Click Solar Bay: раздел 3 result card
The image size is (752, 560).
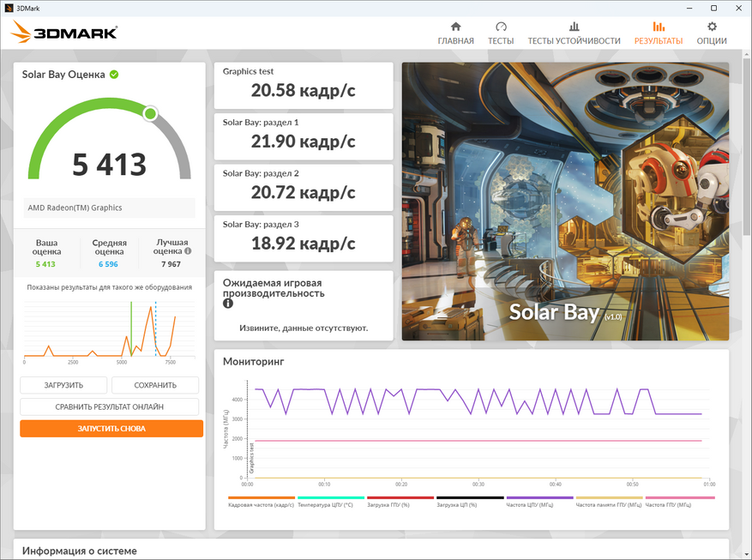coord(304,238)
